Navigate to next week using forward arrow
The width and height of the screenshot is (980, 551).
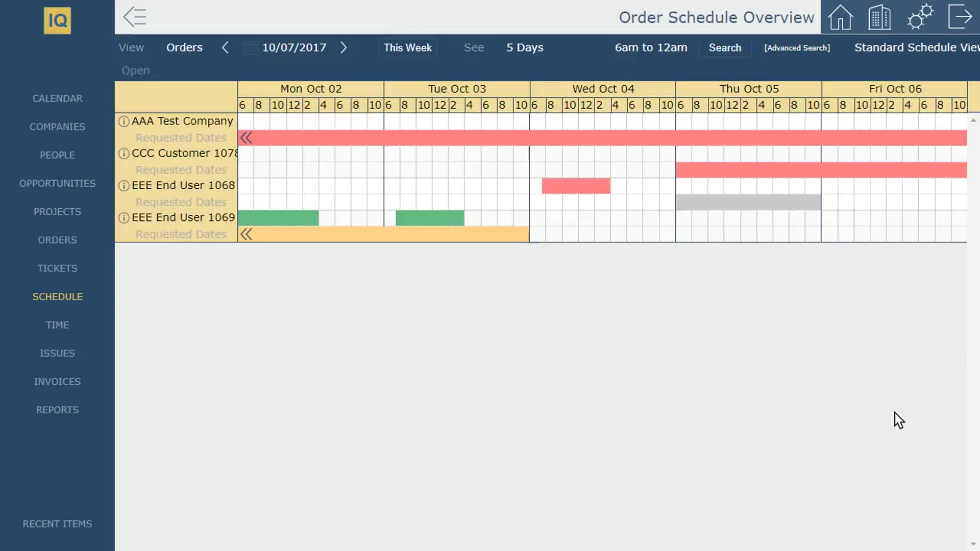[x=344, y=47]
